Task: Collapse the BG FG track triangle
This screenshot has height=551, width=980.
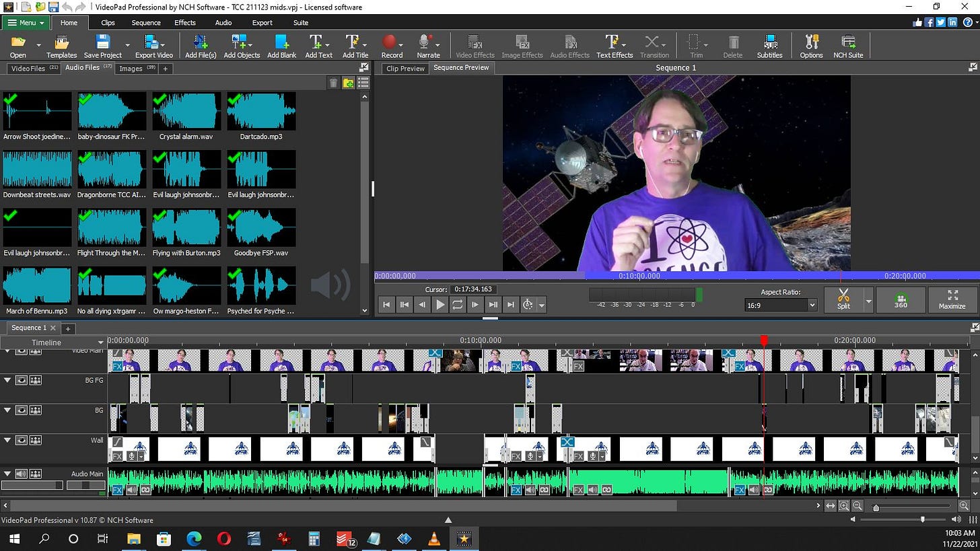Action: coord(7,380)
